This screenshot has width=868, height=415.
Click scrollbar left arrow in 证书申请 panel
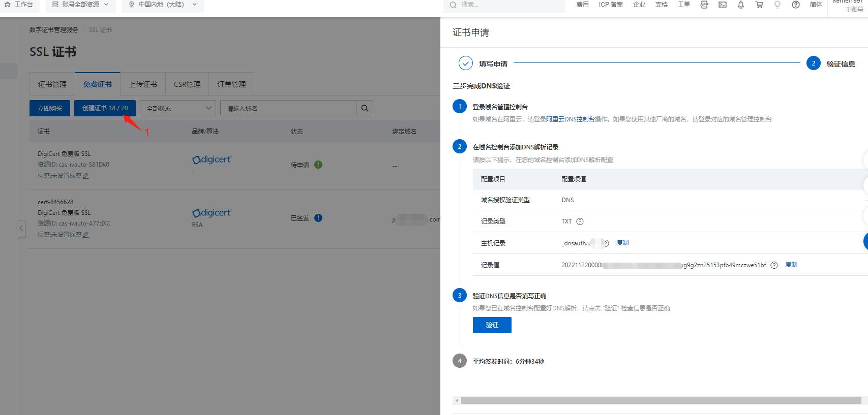click(457, 401)
